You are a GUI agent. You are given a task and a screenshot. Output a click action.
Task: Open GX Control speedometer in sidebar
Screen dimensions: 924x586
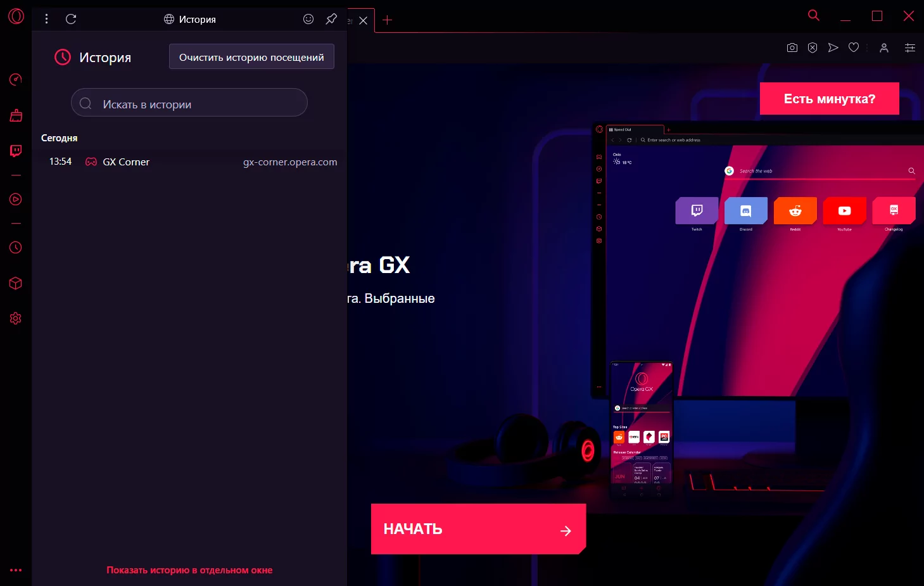[x=16, y=79]
